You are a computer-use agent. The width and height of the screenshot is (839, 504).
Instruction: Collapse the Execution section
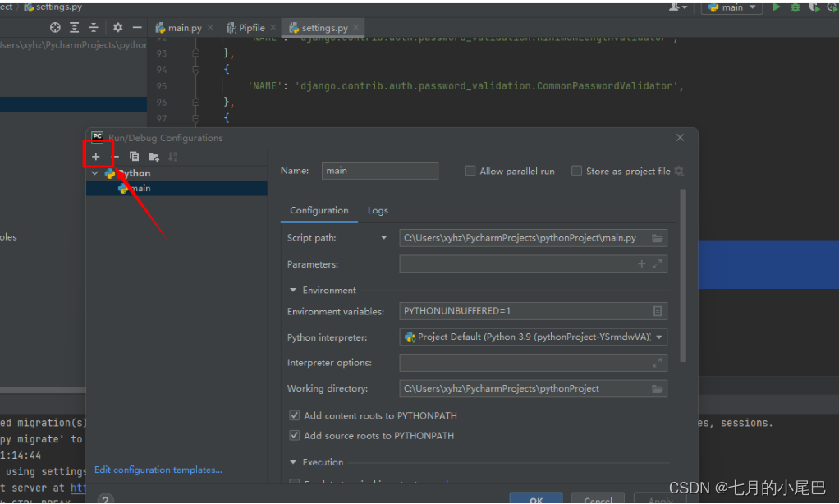pos(293,462)
